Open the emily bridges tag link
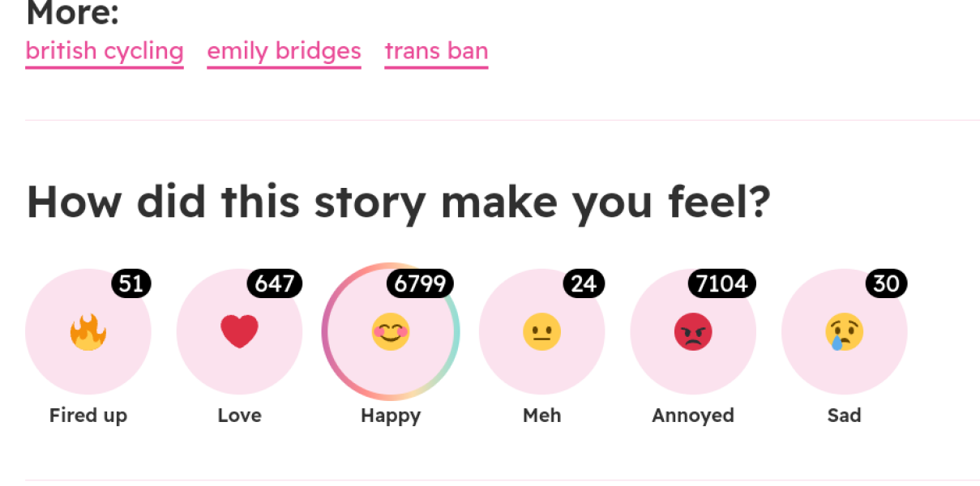980x486 pixels. [x=284, y=50]
